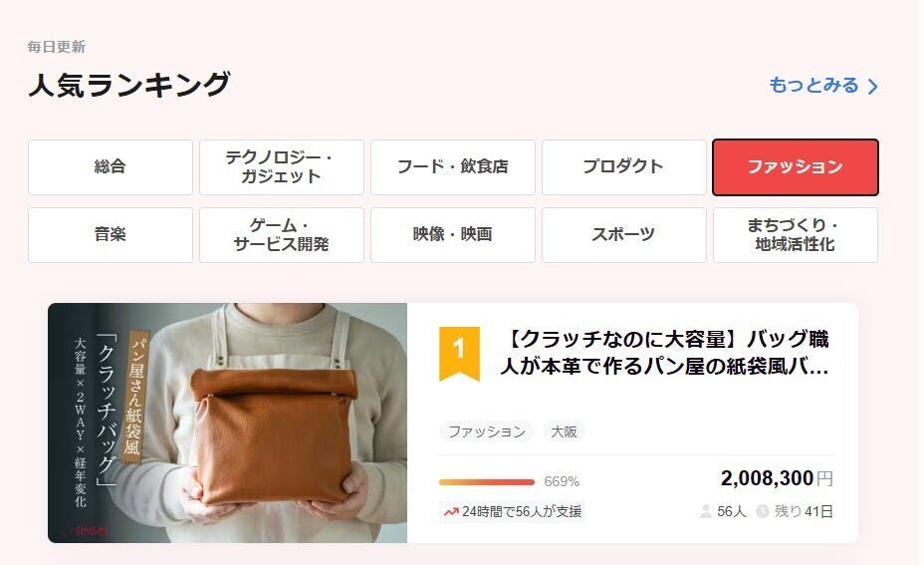
Task: Click the 大阪 location tag
Action: coord(564,431)
